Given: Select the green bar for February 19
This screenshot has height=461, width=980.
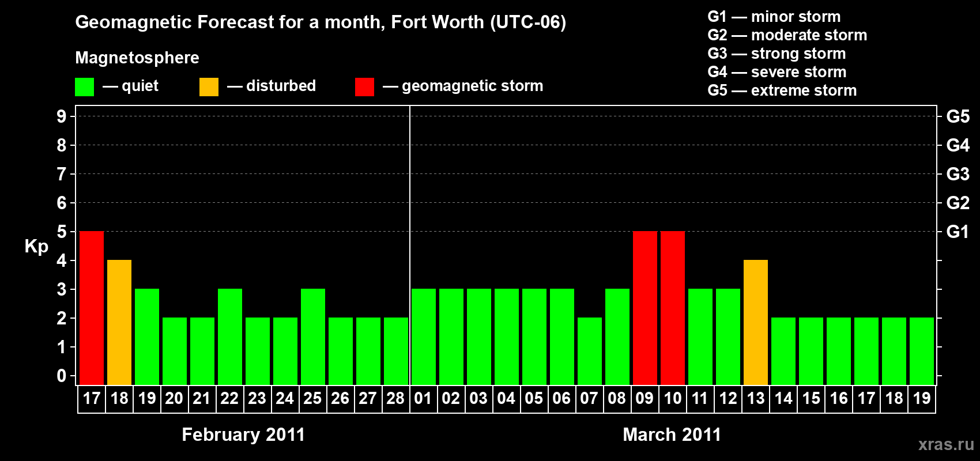Looking at the screenshot, I should click(x=147, y=337).
